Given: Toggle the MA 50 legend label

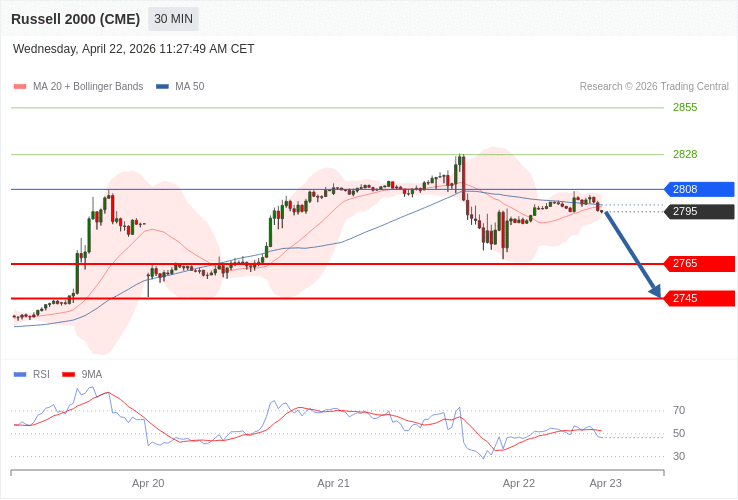Looking at the screenshot, I should point(189,87).
